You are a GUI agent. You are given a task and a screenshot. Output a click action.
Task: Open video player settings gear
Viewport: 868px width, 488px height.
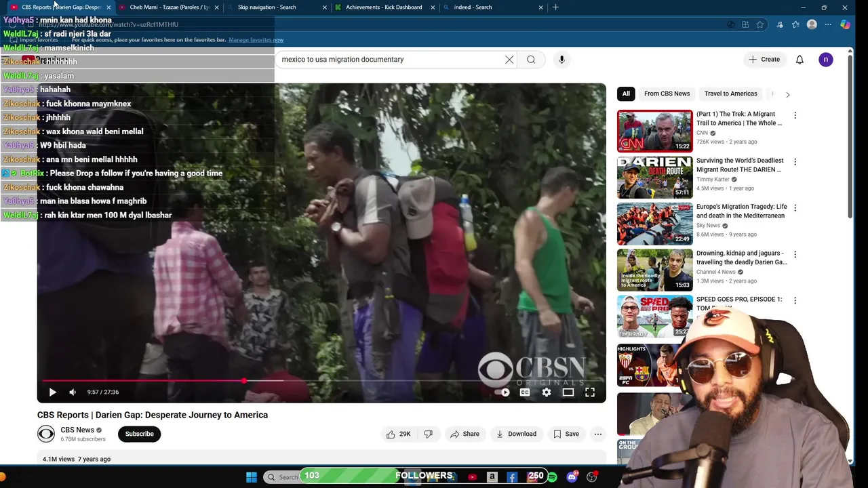[x=547, y=392]
